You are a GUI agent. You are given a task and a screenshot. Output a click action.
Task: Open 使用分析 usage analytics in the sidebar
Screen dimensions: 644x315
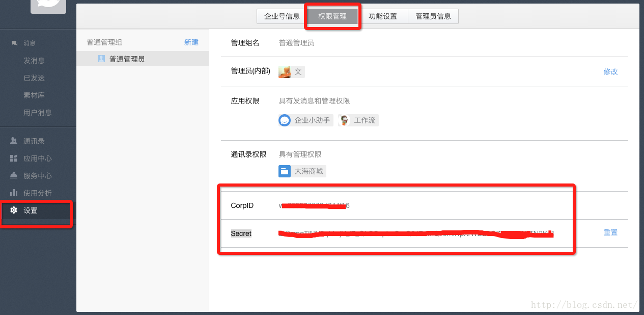(37, 193)
